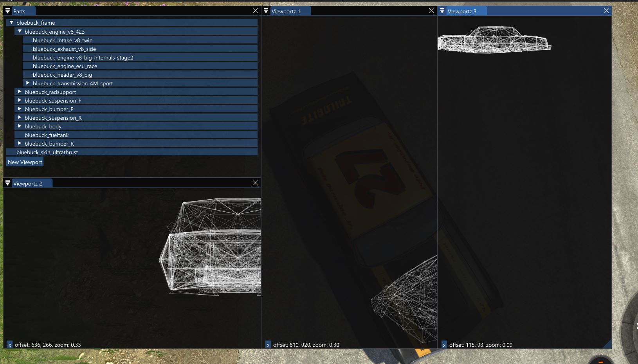Click the bluebuck_body label
Viewport: 638px width, 364px height.
43,126
